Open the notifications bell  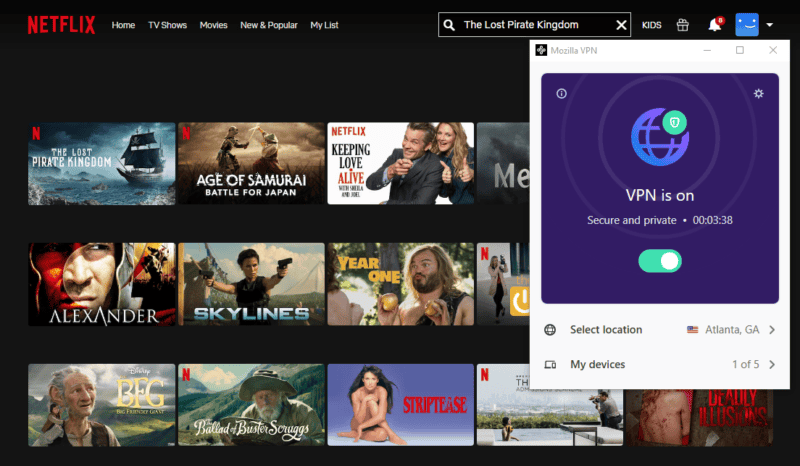715,24
